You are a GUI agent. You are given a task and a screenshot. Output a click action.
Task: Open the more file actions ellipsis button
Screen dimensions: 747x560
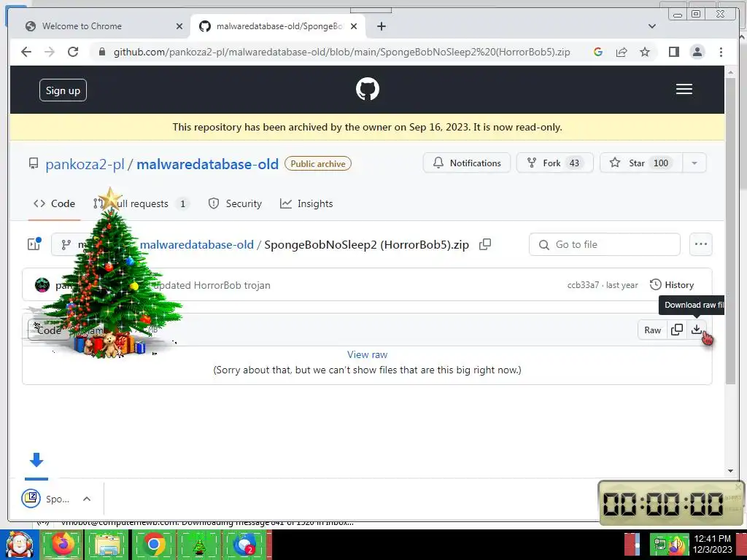701,244
